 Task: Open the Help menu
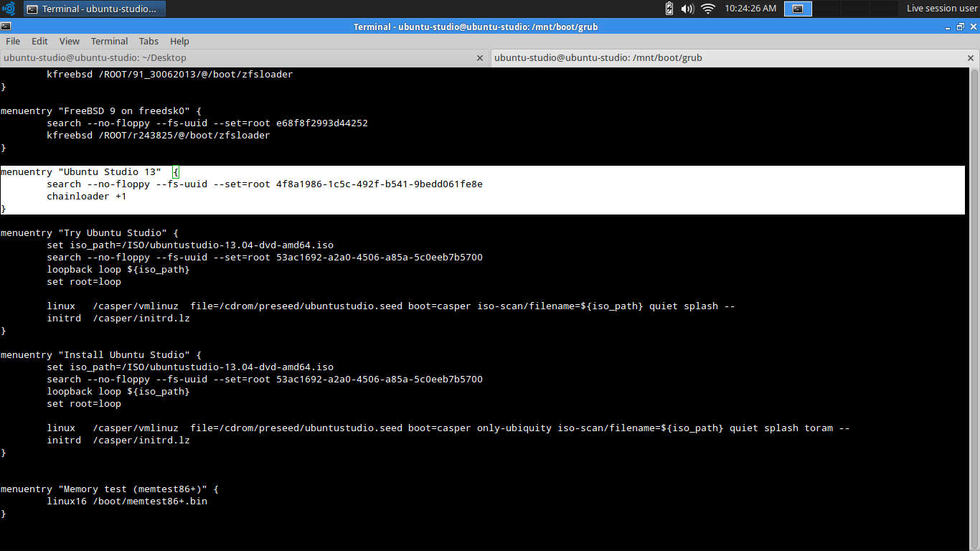click(179, 41)
